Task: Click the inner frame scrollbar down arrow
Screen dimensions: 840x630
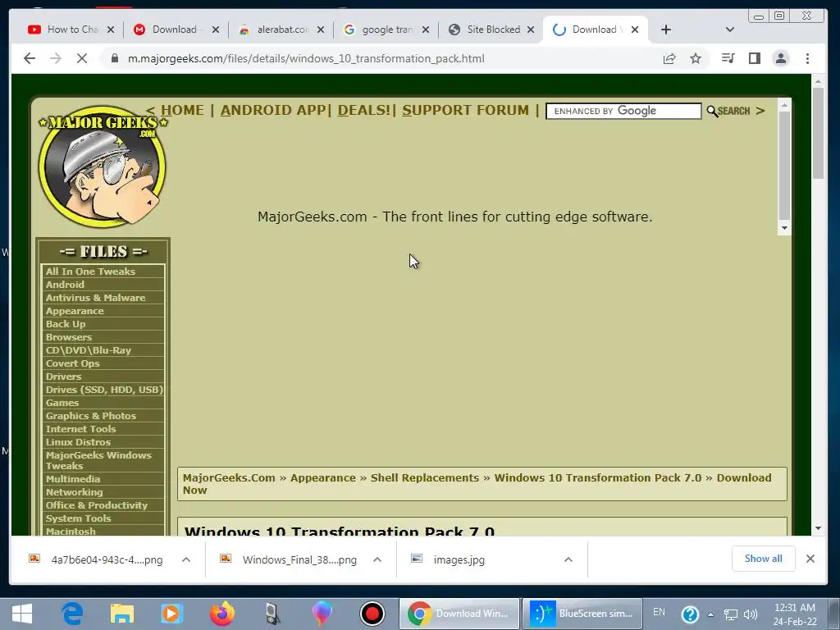Action: pos(784,228)
